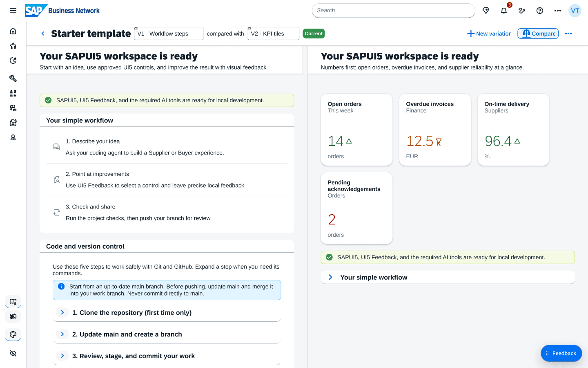Open the floating Feedback button
Screen dimensions: 588x368
(561, 353)
